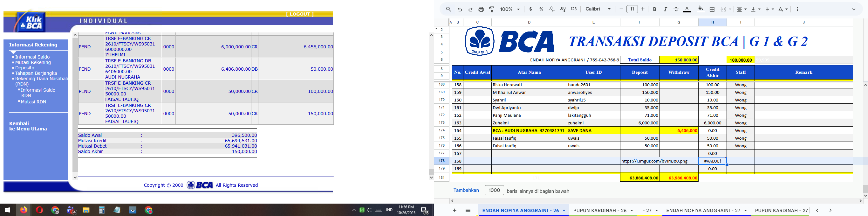
Task: Format as currency with dollar icon
Action: [x=531, y=9]
